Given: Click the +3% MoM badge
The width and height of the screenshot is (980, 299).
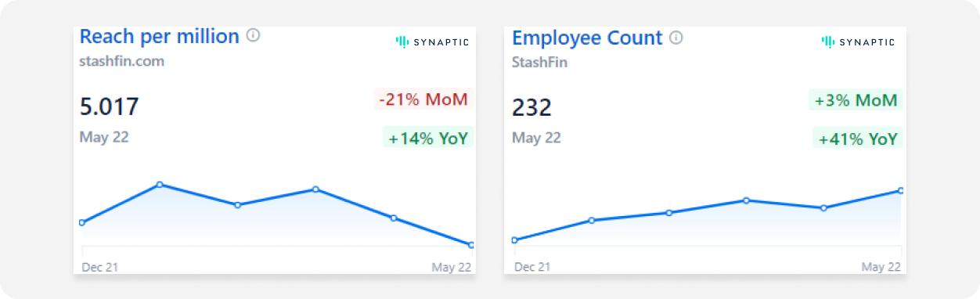Looking at the screenshot, I should coord(856,100).
